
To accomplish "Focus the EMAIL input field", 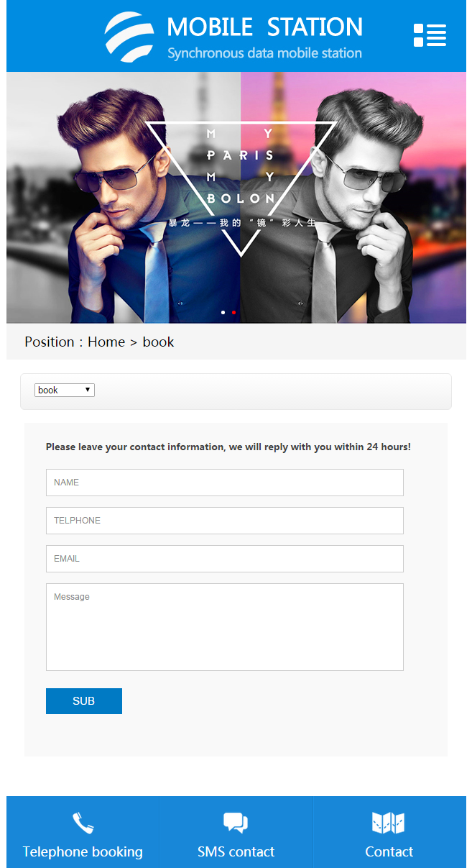I will [225, 559].
